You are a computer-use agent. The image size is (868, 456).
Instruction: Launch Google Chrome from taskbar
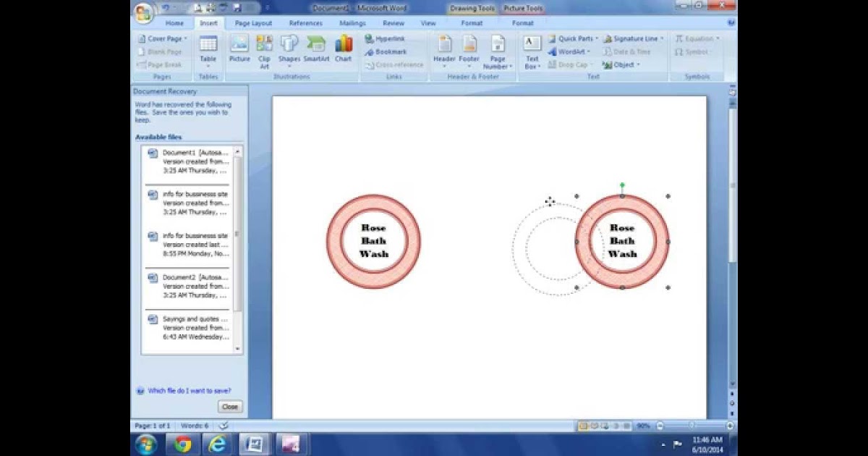click(x=183, y=444)
